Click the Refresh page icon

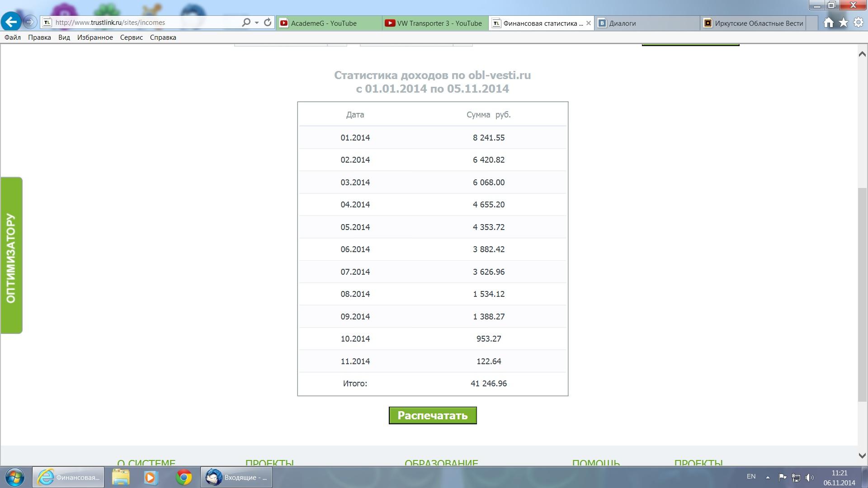pos(268,22)
